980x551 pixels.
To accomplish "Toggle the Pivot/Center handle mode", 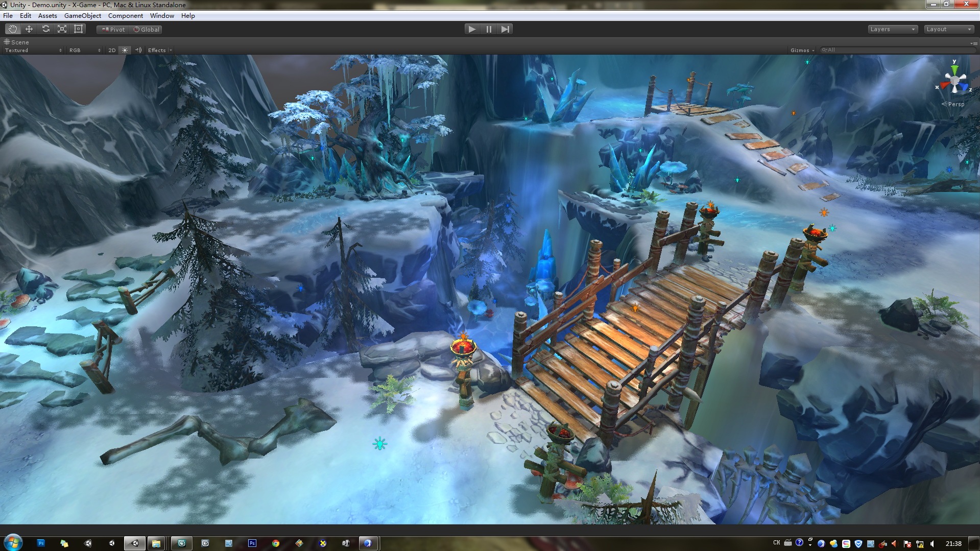I will (x=113, y=30).
